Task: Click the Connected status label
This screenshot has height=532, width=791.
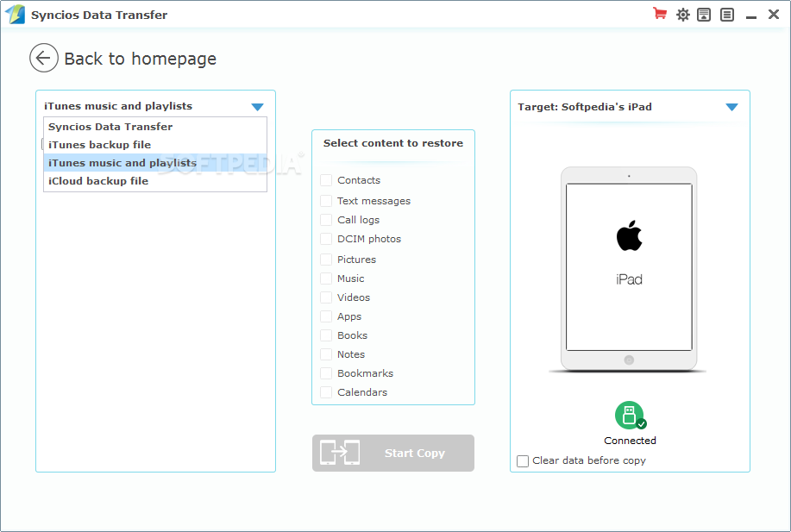Action: point(630,441)
